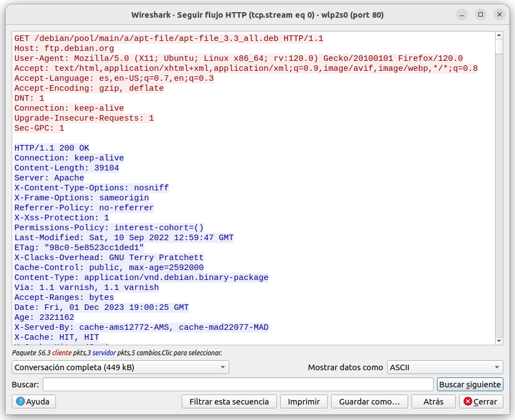Select the Accept: text/html header line
This screenshot has height=420, width=515.
246,68
